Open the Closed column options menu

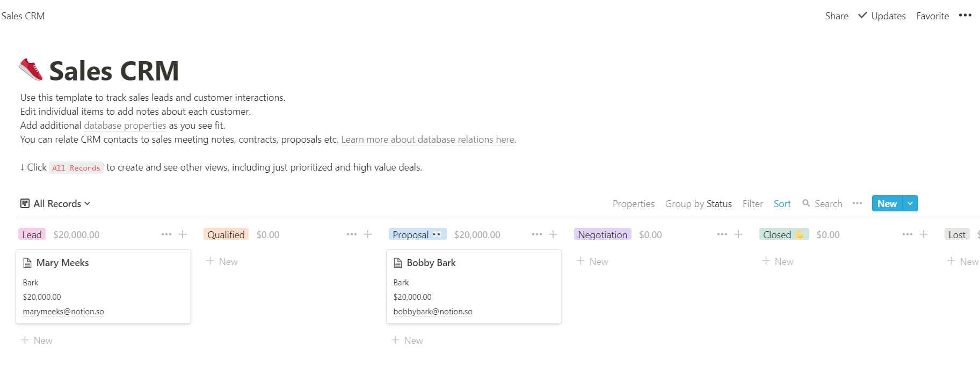(908, 234)
